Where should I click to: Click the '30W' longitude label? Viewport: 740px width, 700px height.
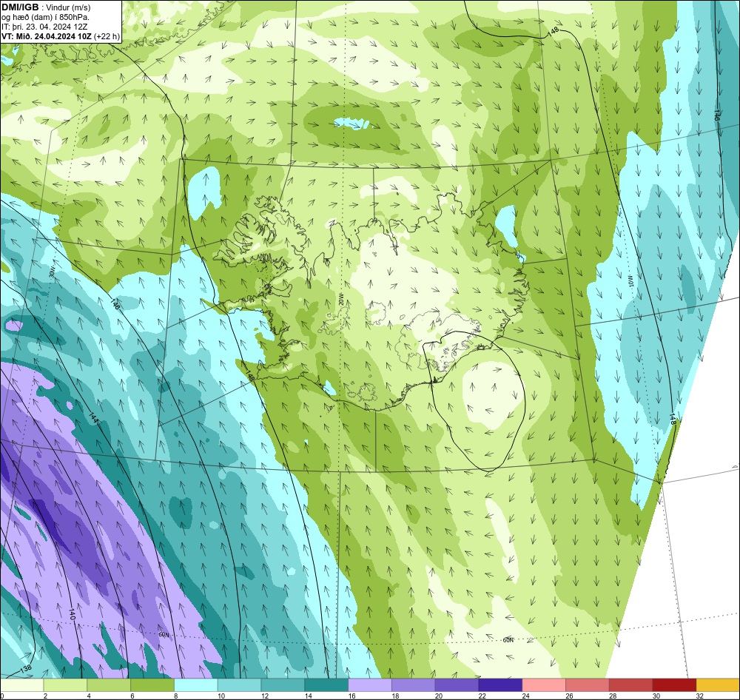coord(52,272)
